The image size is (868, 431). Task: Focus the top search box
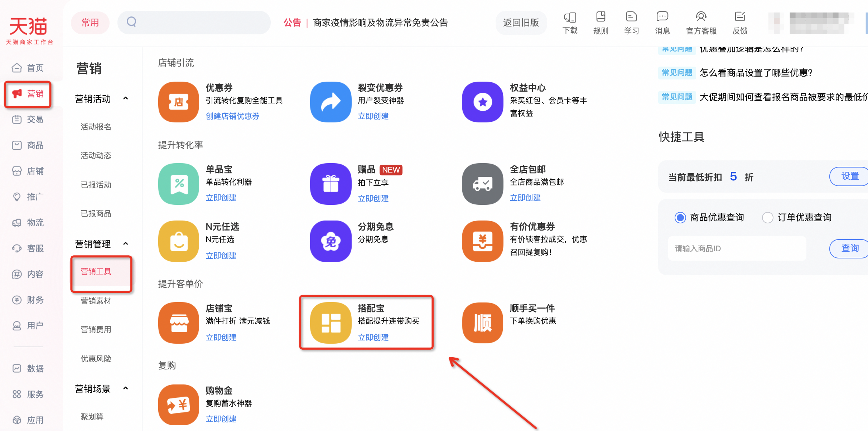pyautogui.click(x=194, y=23)
